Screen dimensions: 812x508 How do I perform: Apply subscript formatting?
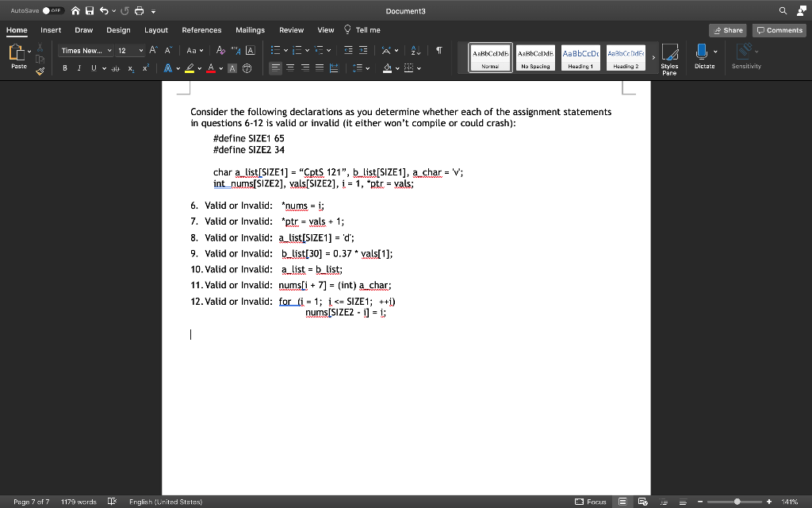tap(131, 68)
